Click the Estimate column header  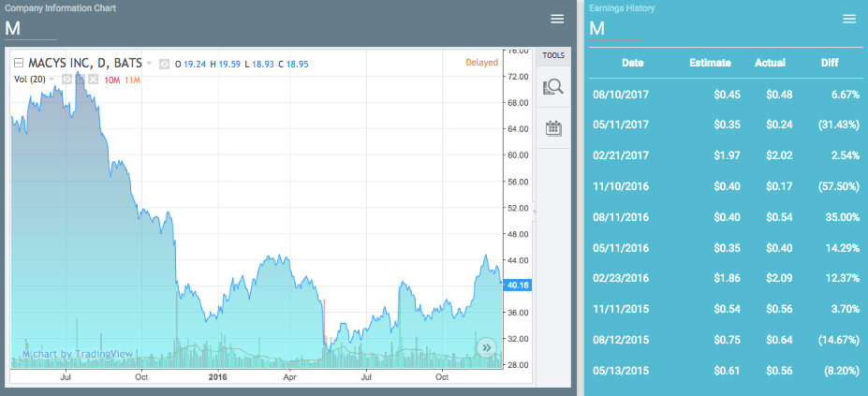point(711,63)
